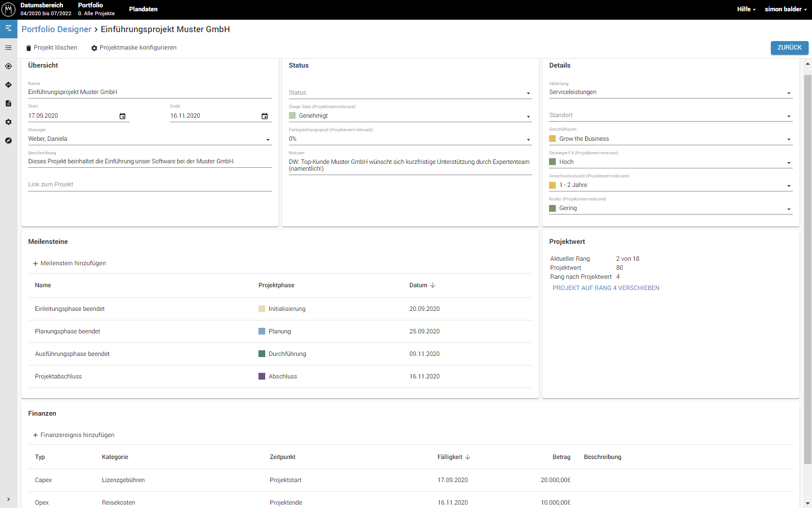812x508 pixels.
Task: Open the list view icon in the sidebar
Action: click(8, 48)
